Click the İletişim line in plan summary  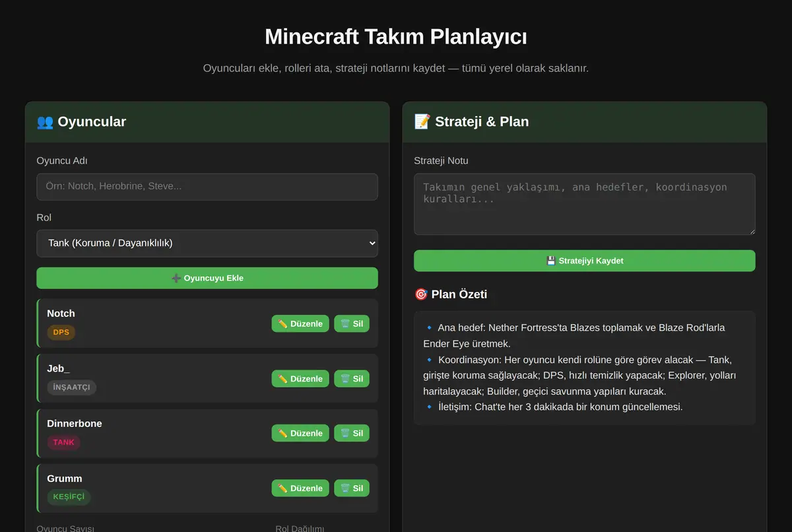coord(553,407)
